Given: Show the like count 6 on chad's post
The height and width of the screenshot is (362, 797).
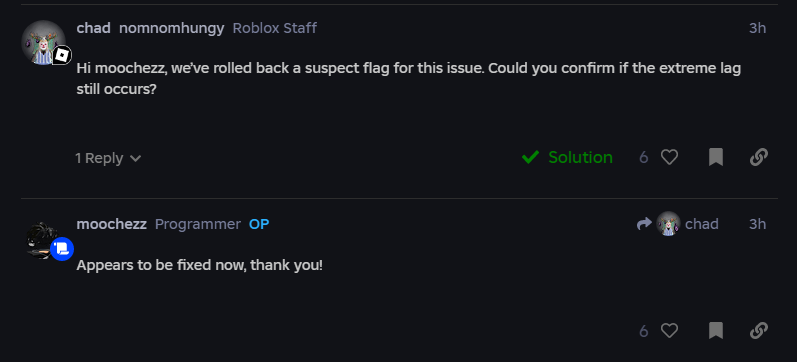Looking at the screenshot, I should click(644, 158).
